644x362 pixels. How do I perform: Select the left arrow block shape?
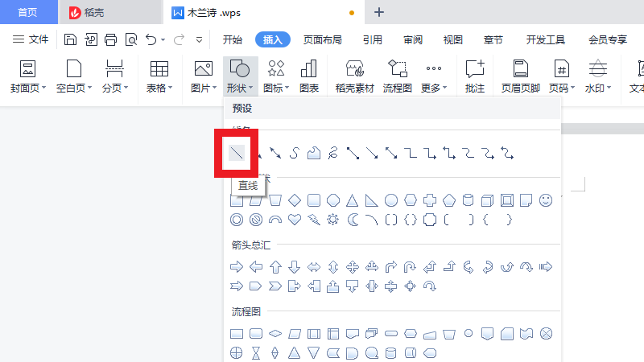(256, 267)
